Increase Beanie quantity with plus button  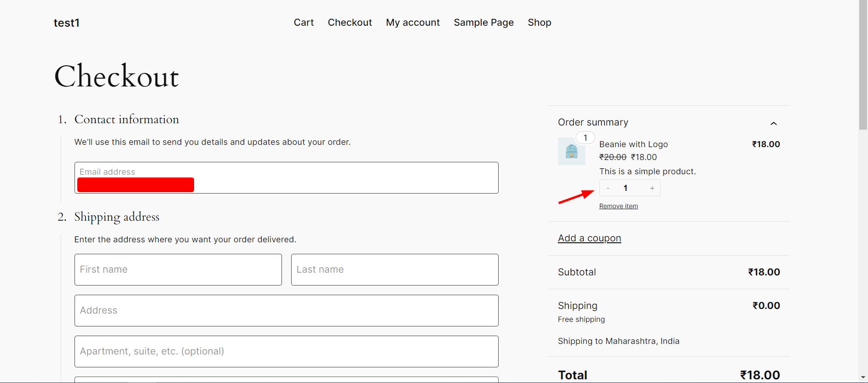[652, 188]
